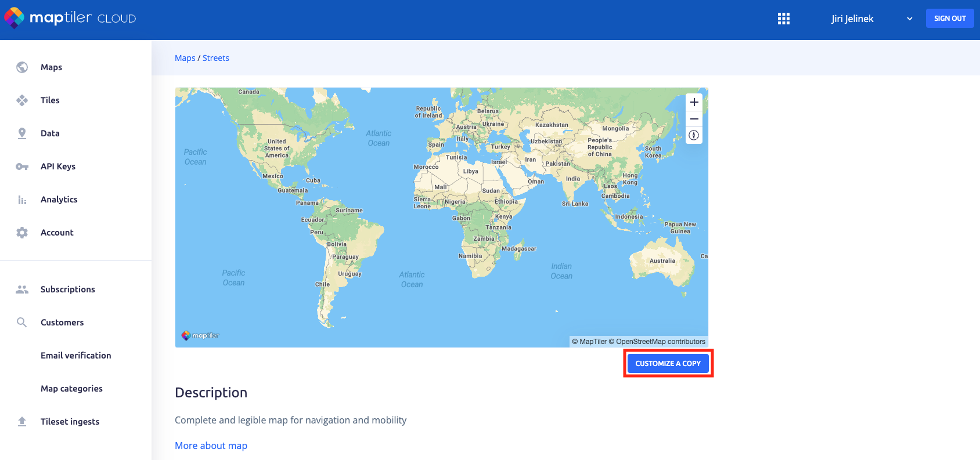Viewport: 980px width, 460px height.
Task: Click the API Keys key icon
Action: point(22,166)
